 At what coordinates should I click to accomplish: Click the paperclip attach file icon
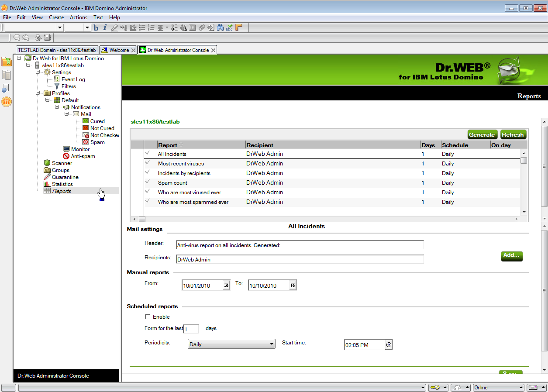click(201, 28)
